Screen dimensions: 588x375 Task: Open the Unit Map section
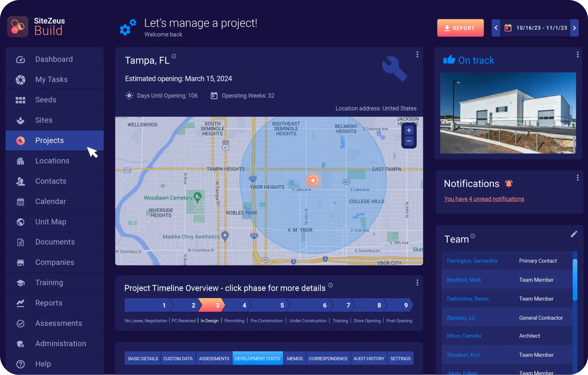[51, 222]
